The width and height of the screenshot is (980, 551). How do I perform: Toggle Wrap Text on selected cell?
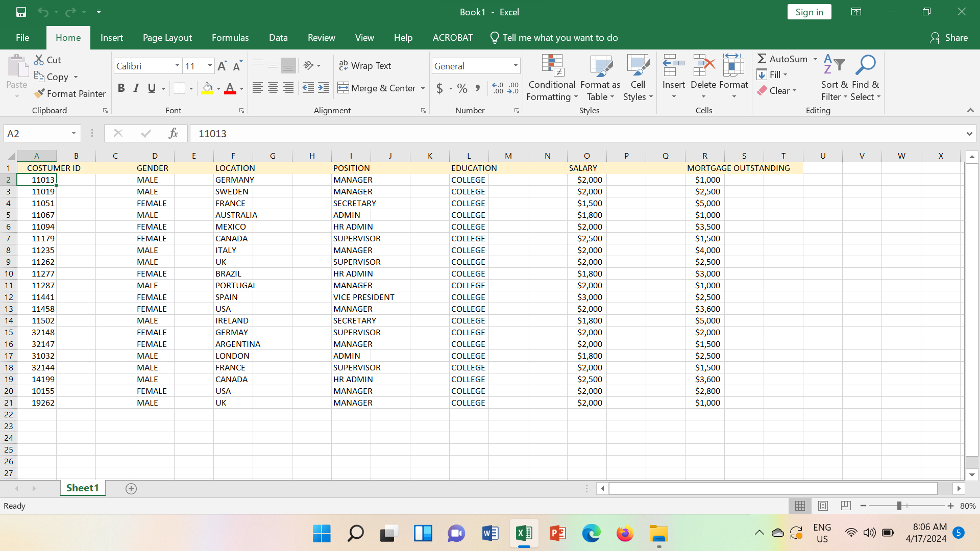[x=365, y=65]
